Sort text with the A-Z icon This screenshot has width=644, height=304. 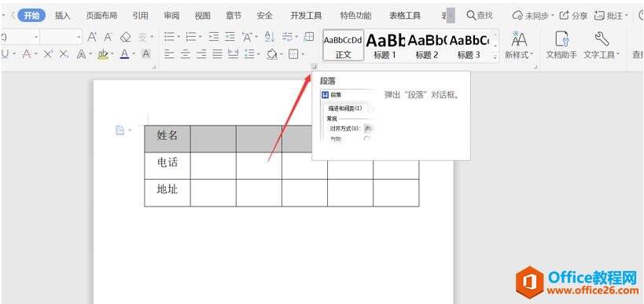click(270, 37)
